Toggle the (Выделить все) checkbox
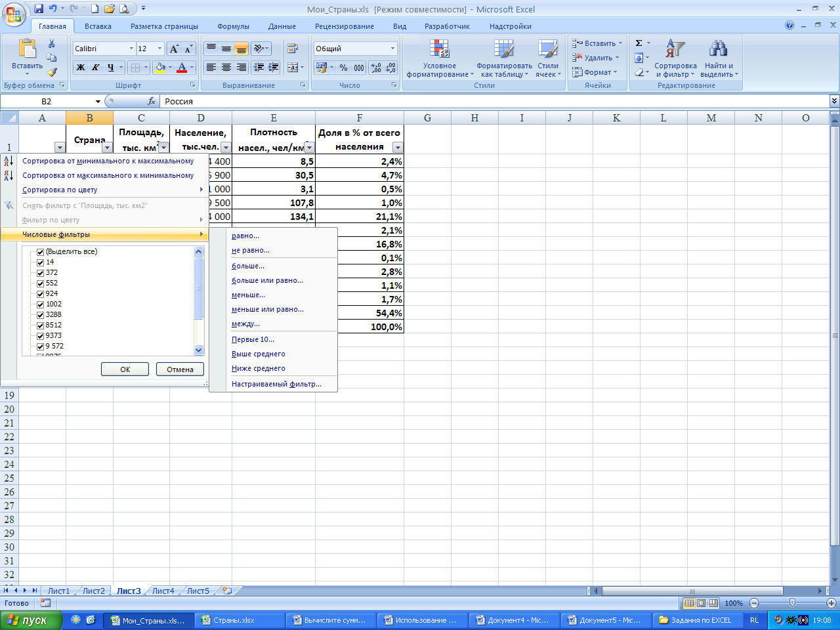The height and width of the screenshot is (630, 840). pos(41,252)
